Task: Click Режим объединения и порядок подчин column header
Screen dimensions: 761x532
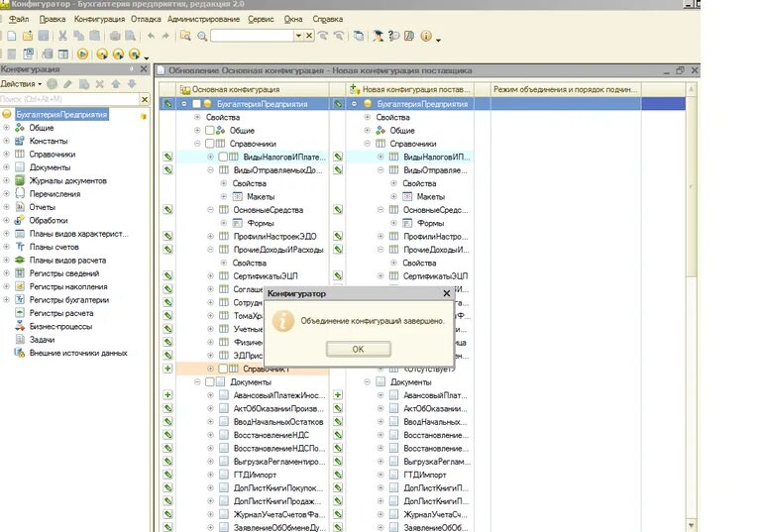Action: click(x=566, y=89)
